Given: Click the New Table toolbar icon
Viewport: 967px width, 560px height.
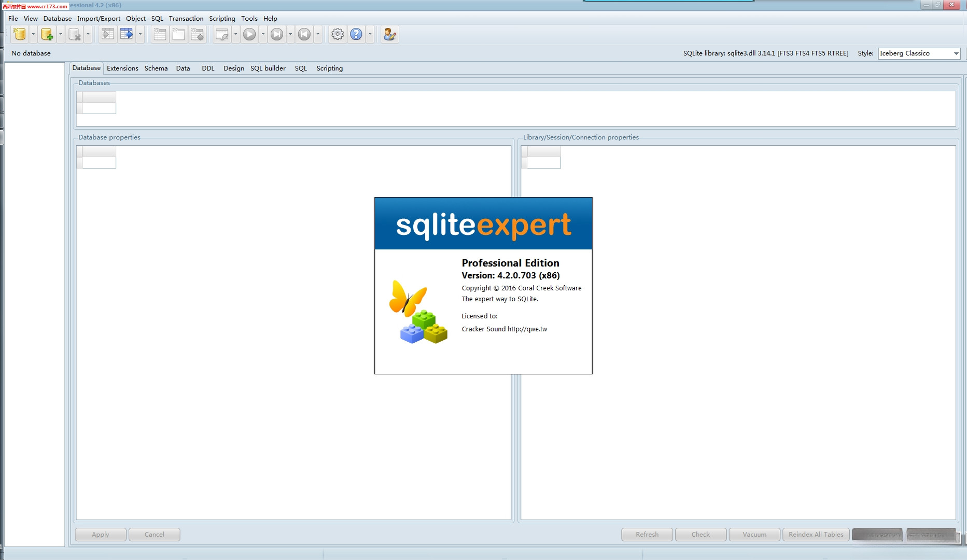Looking at the screenshot, I should pos(160,34).
